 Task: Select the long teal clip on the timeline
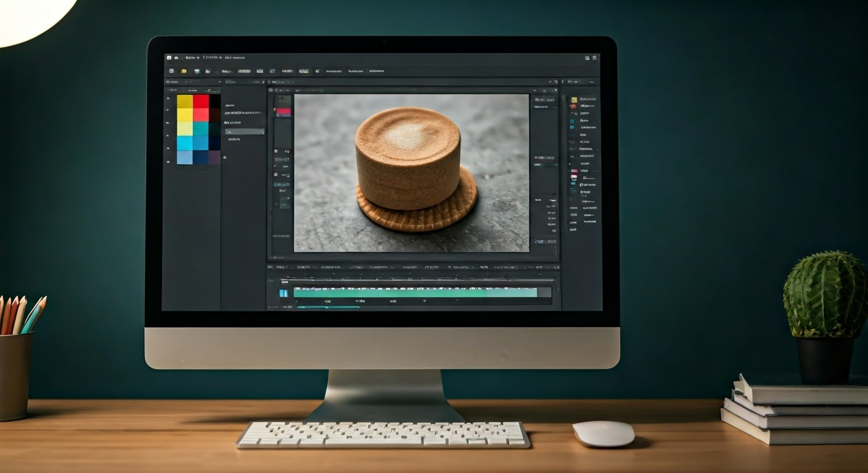(x=415, y=293)
